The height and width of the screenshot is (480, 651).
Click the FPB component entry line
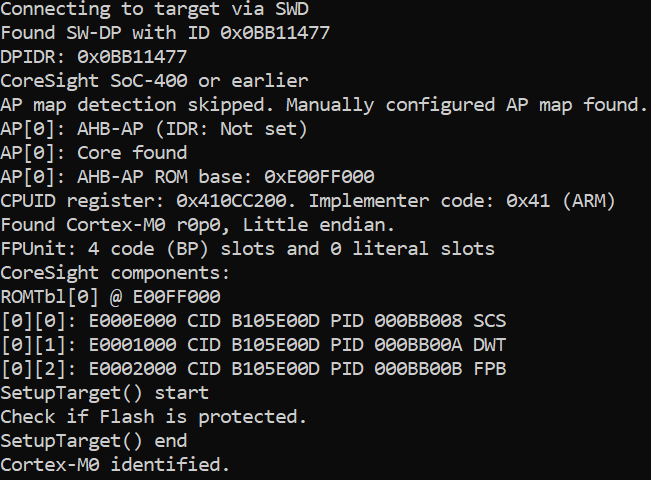tap(253, 369)
